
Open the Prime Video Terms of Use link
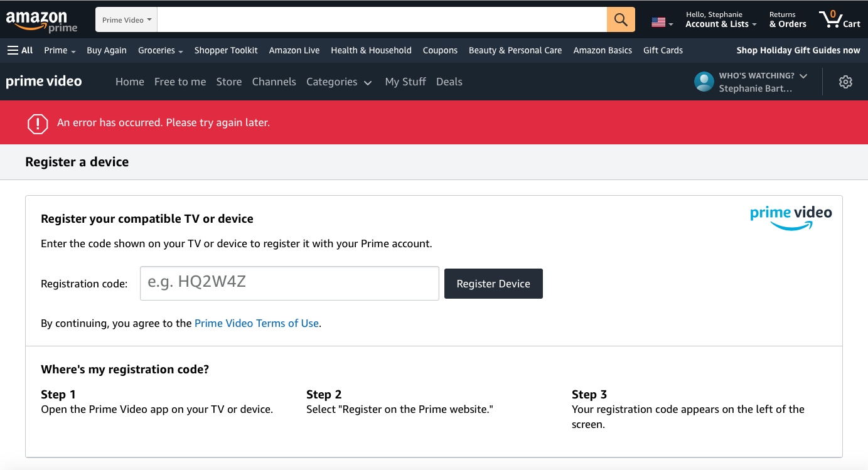tap(257, 323)
